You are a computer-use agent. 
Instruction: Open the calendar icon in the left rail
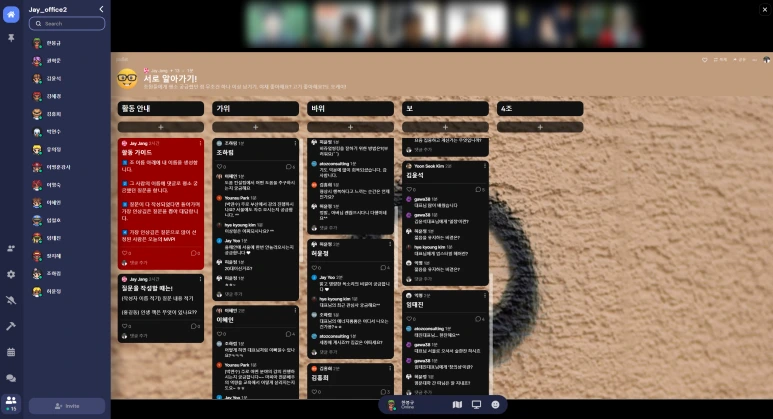pyautogui.click(x=11, y=352)
